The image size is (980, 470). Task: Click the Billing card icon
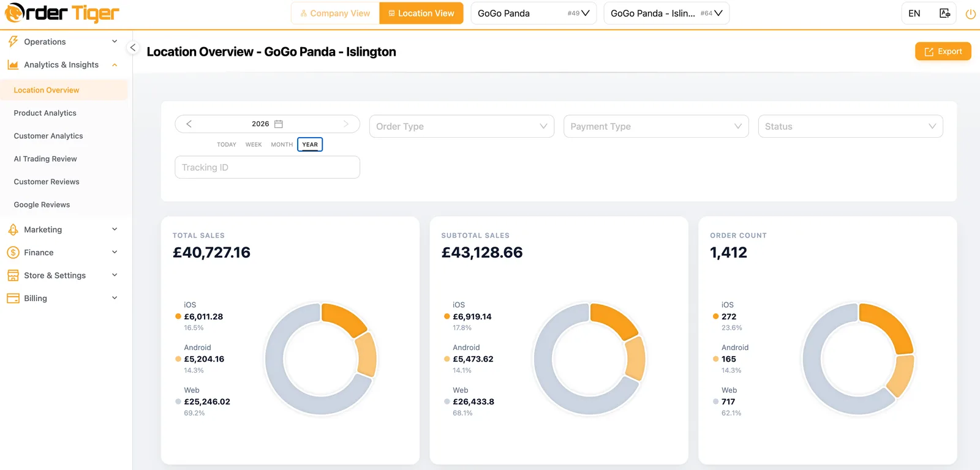(x=13, y=298)
